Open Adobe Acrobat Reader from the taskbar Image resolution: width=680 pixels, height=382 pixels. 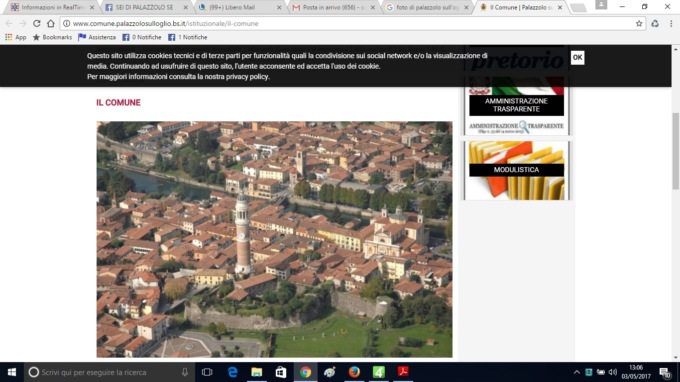click(403, 372)
